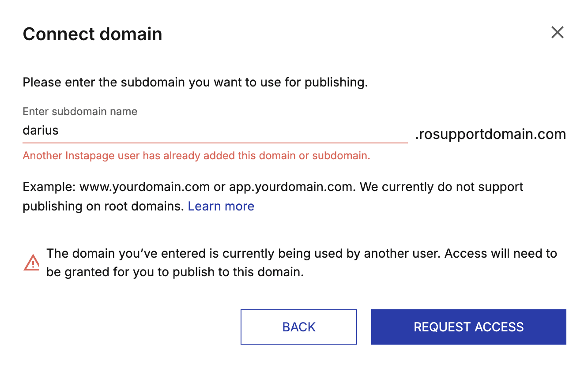The width and height of the screenshot is (588, 368).
Task: Click the error message about another Instapage user
Action: click(x=196, y=156)
